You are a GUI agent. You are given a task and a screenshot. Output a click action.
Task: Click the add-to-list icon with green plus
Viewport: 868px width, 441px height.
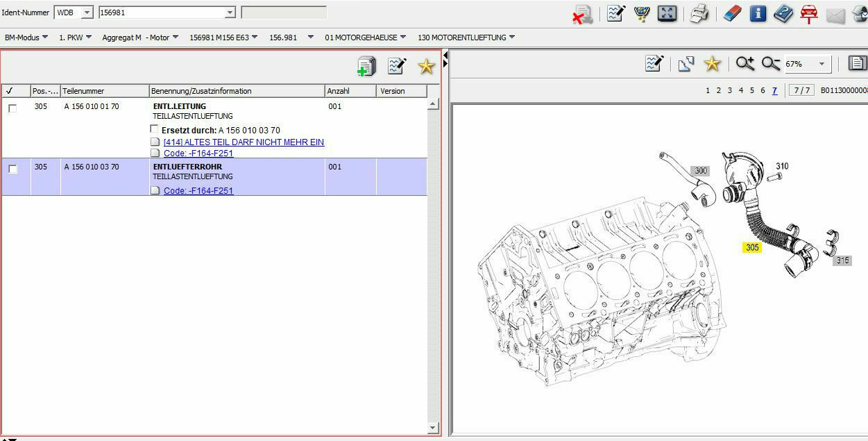tap(366, 66)
